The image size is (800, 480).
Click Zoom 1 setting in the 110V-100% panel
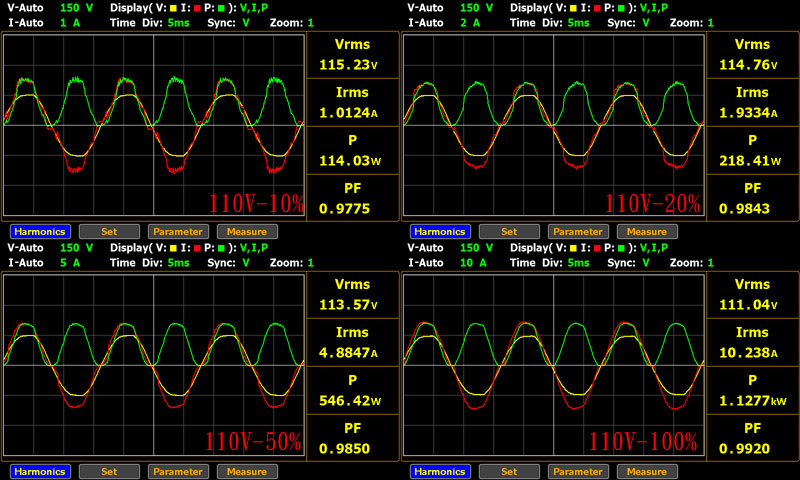tap(711, 263)
